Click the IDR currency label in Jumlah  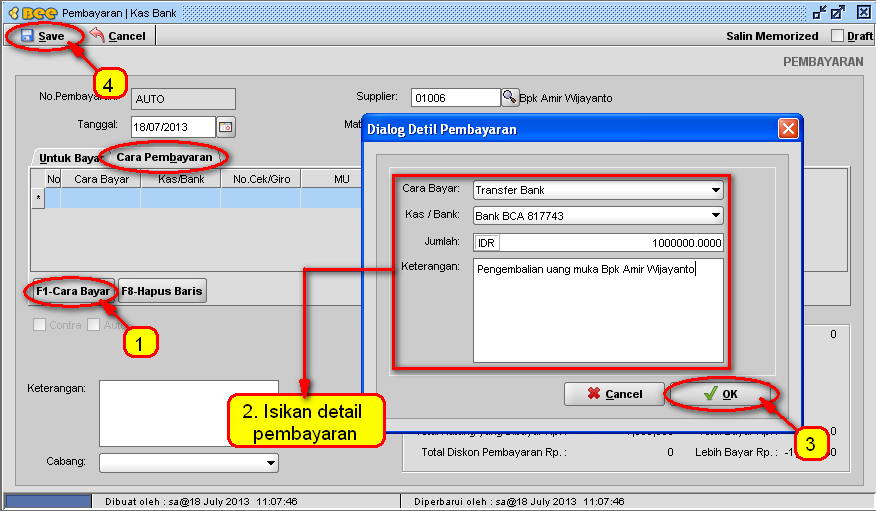click(x=486, y=243)
